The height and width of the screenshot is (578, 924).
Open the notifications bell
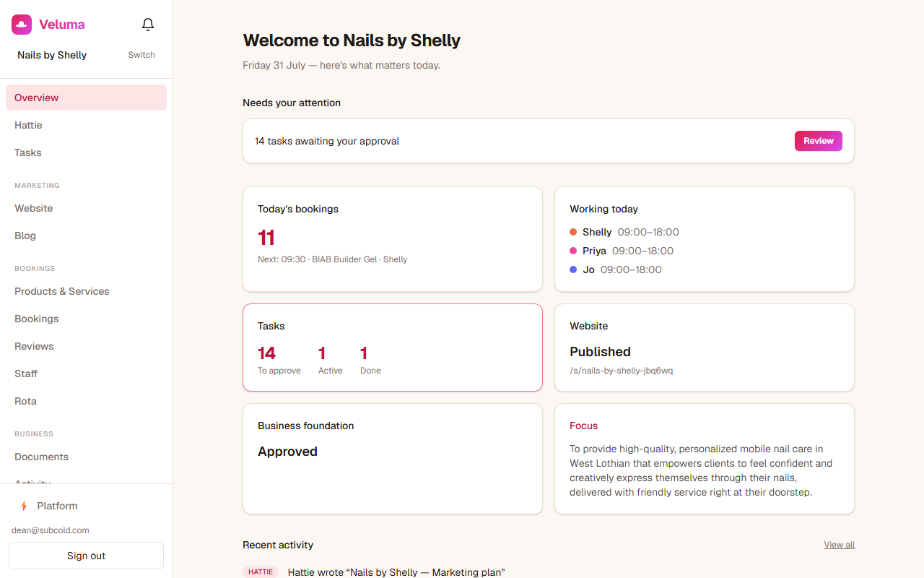pyautogui.click(x=148, y=25)
